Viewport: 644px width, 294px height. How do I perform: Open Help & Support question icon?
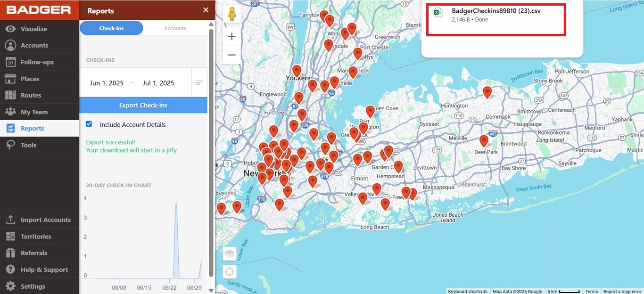click(10, 269)
